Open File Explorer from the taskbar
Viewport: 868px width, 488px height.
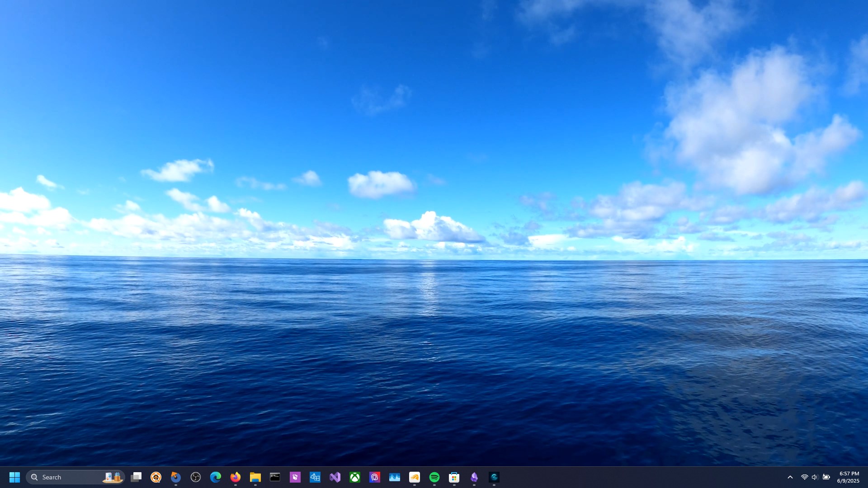point(255,477)
